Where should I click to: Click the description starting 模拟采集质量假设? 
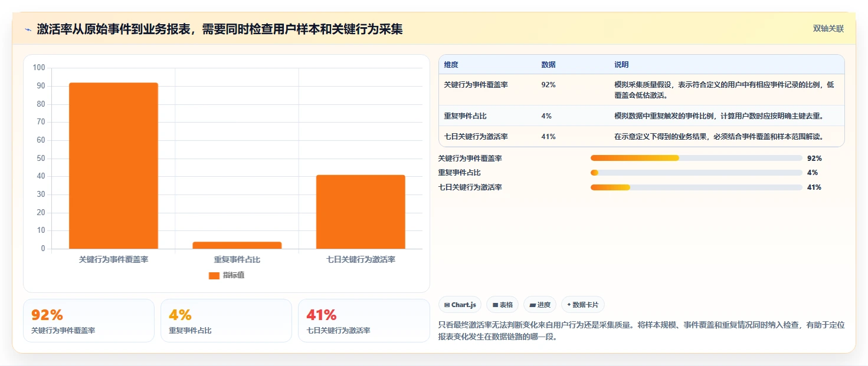[725, 90]
